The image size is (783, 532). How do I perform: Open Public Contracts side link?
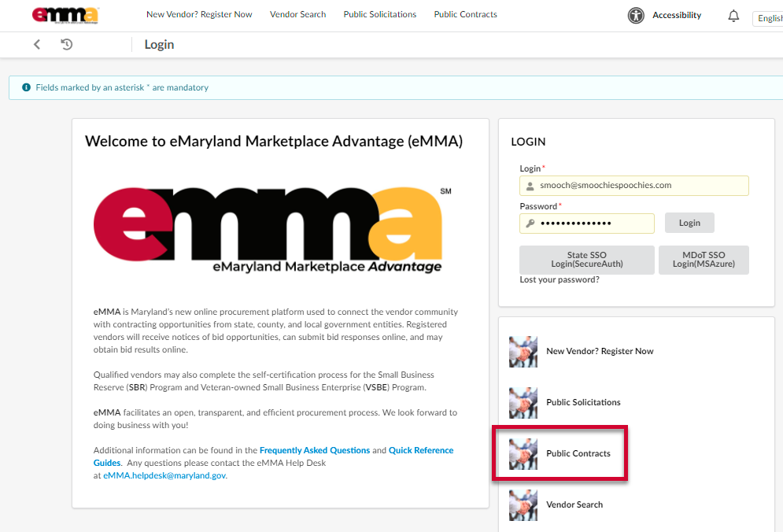pyautogui.click(x=578, y=453)
